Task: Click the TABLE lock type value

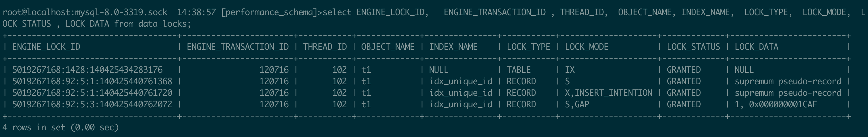Action: click(x=519, y=70)
